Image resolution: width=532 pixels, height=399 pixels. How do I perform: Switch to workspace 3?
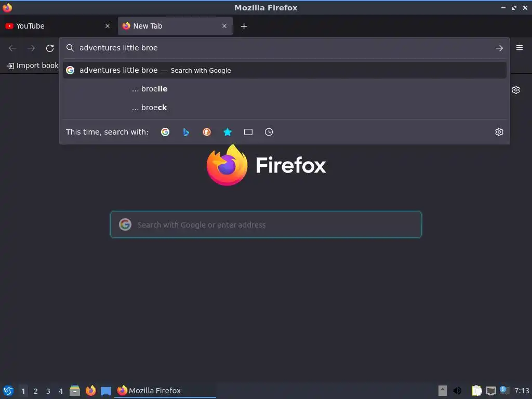coord(48,391)
